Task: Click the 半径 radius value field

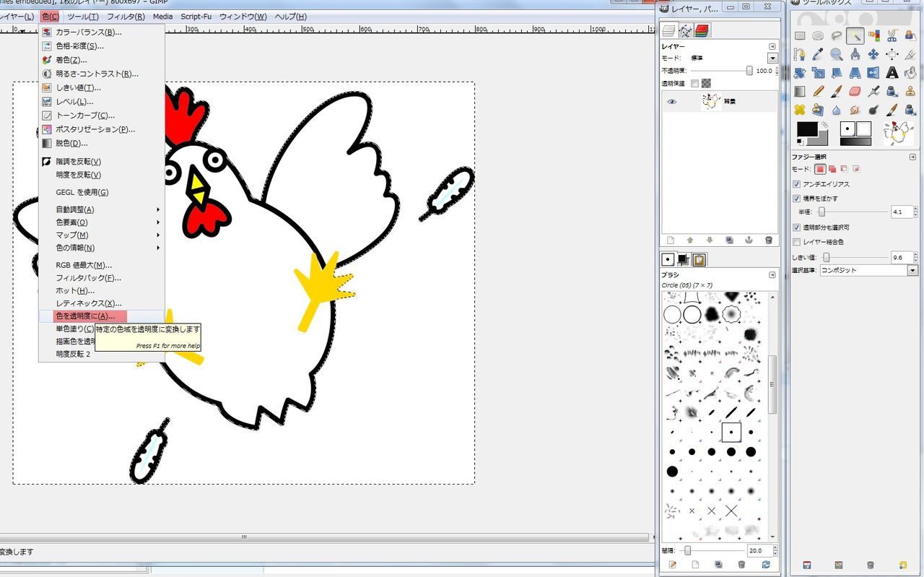Action: (x=902, y=212)
